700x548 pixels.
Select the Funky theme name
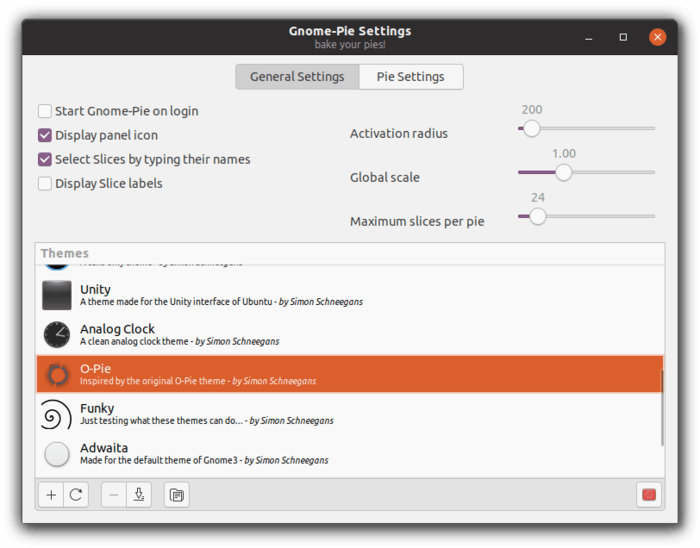(x=97, y=408)
